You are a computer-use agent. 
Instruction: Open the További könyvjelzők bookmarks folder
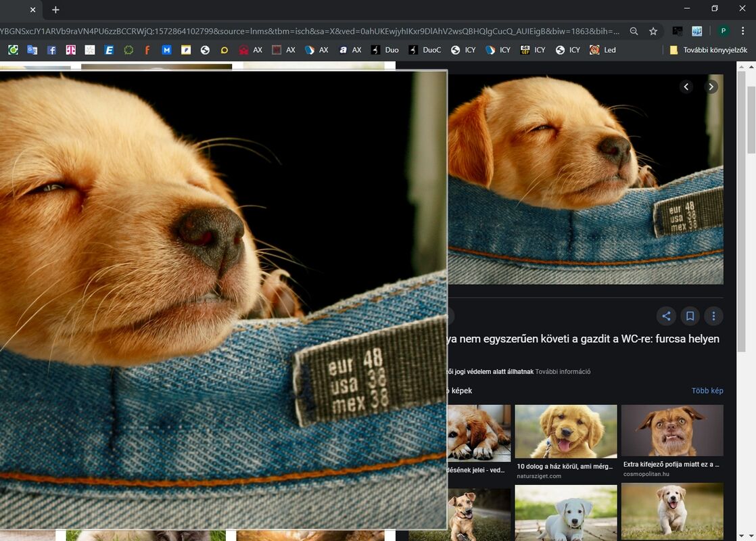tap(708, 49)
